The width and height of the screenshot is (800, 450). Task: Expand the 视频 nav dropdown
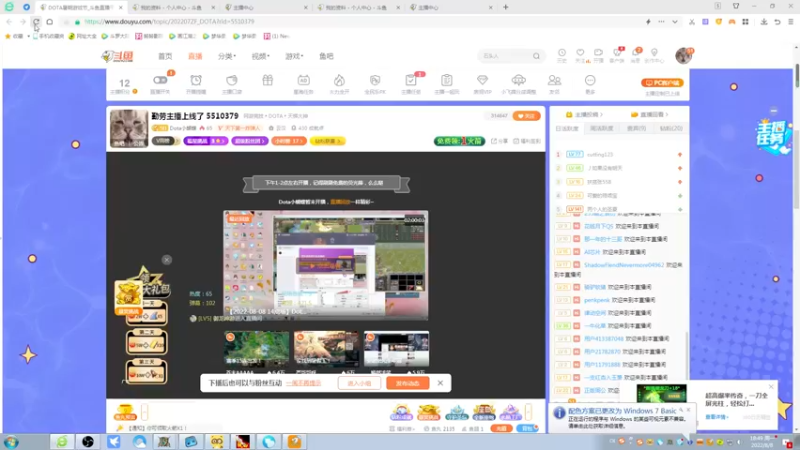[x=260, y=56]
